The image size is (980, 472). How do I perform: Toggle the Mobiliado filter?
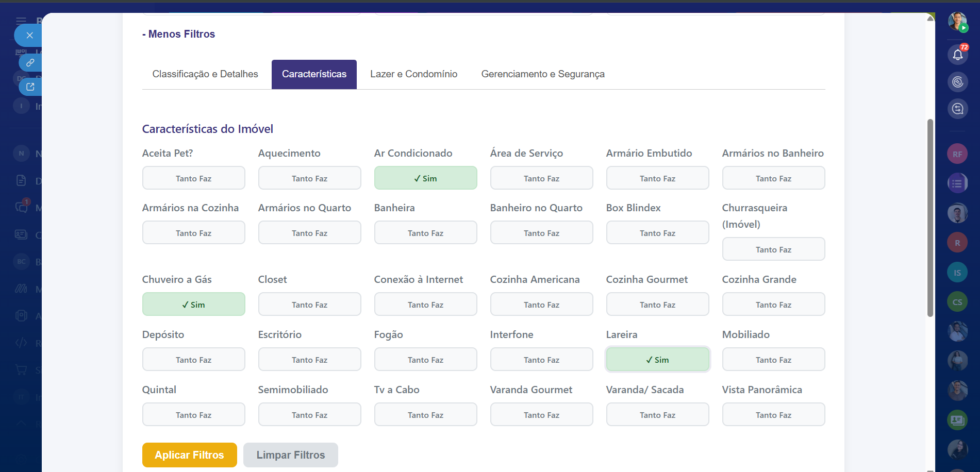(774, 360)
